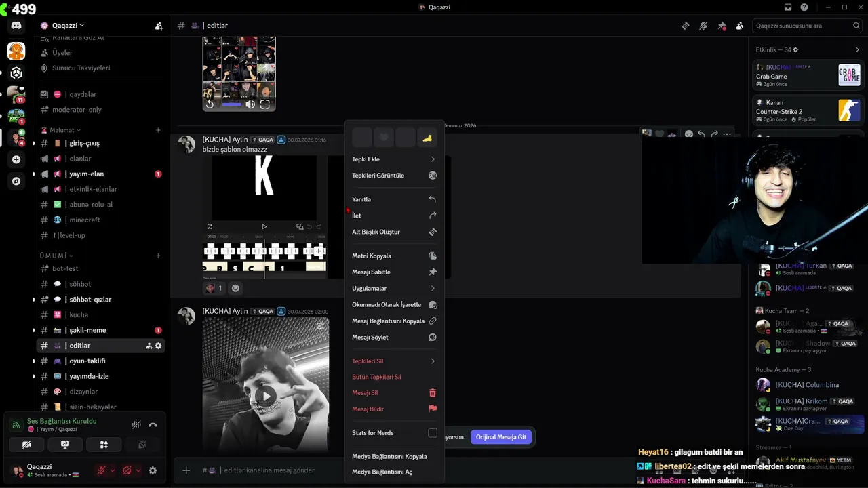
Task: Open Discord direct messages home
Action: tap(16, 26)
